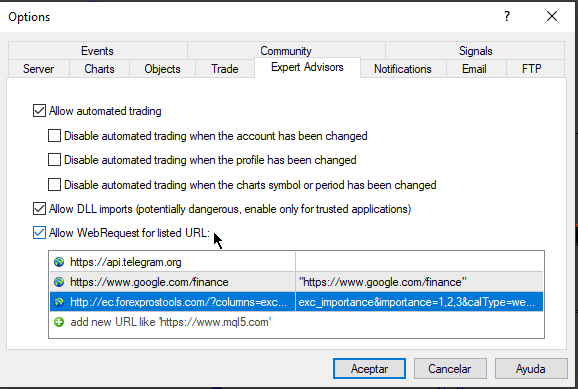Click the question mark help icon
Viewport: 578px width, 389px height.
click(x=507, y=16)
